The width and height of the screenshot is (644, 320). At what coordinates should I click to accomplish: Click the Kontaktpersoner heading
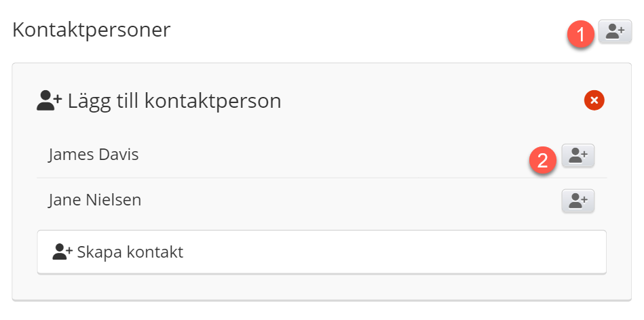tap(91, 31)
